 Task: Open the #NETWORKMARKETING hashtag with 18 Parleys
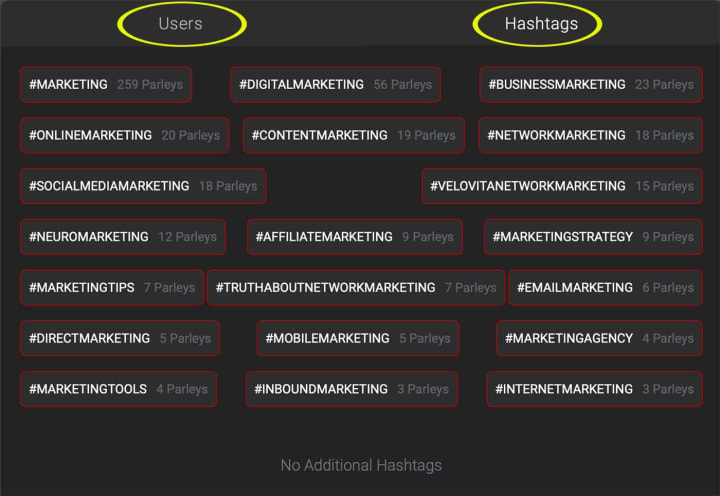coord(591,135)
